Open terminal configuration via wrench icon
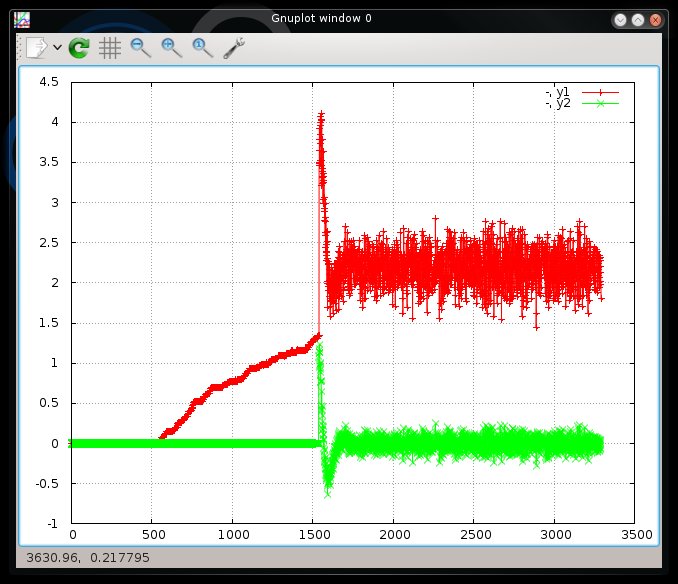Viewport: 678px width, 584px height. pyautogui.click(x=234, y=47)
